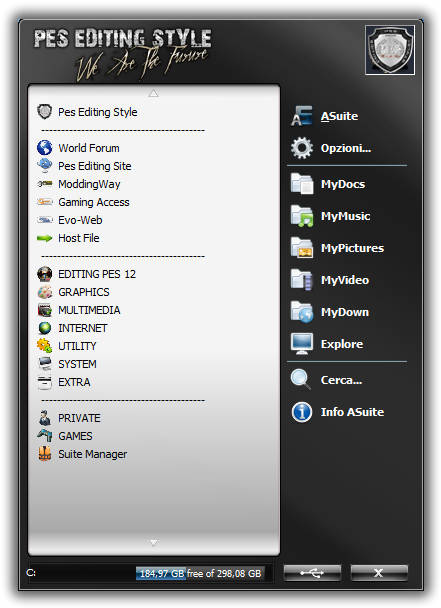Click the X close button at bottom

[x=379, y=573]
